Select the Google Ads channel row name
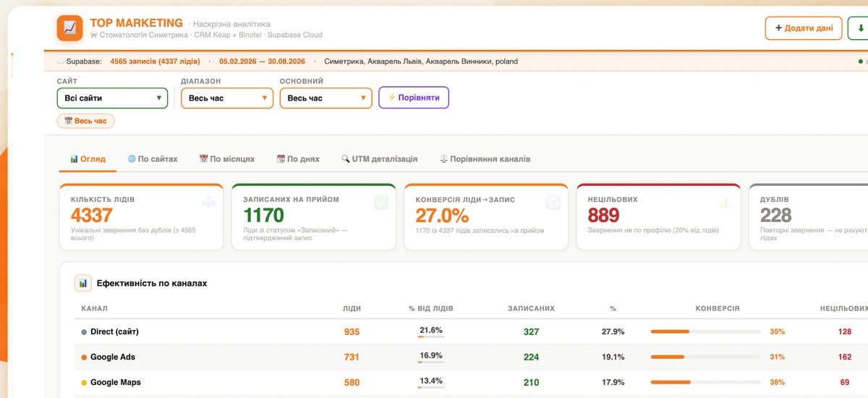This screenshot has width=868, height=398. [113, 357]
